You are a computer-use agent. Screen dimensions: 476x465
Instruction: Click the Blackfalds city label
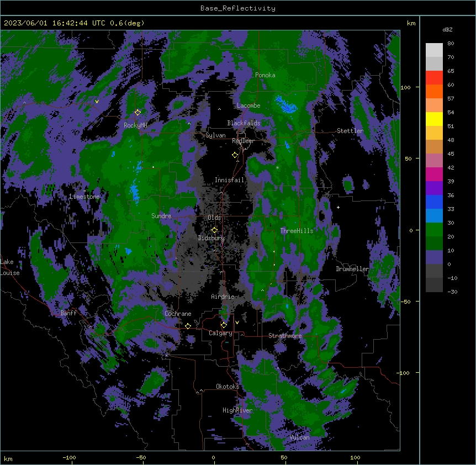pos(244,123)
